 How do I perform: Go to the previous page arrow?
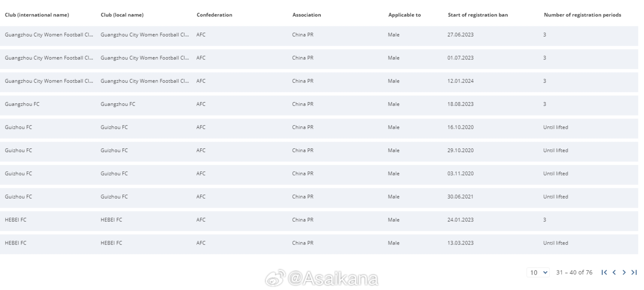coord(614,272)
